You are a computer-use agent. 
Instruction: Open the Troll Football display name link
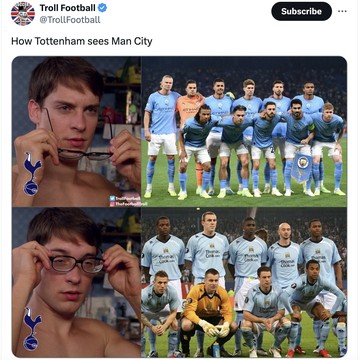68,8
